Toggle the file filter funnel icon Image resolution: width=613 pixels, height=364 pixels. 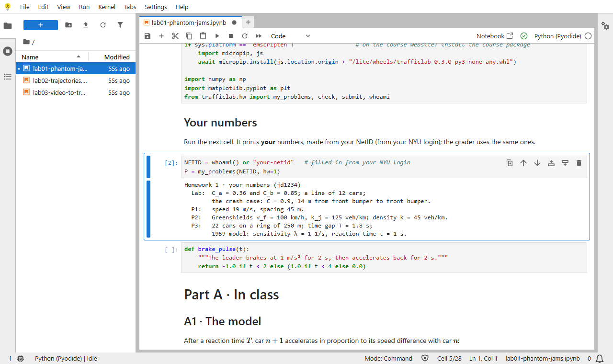coord(120,25)
